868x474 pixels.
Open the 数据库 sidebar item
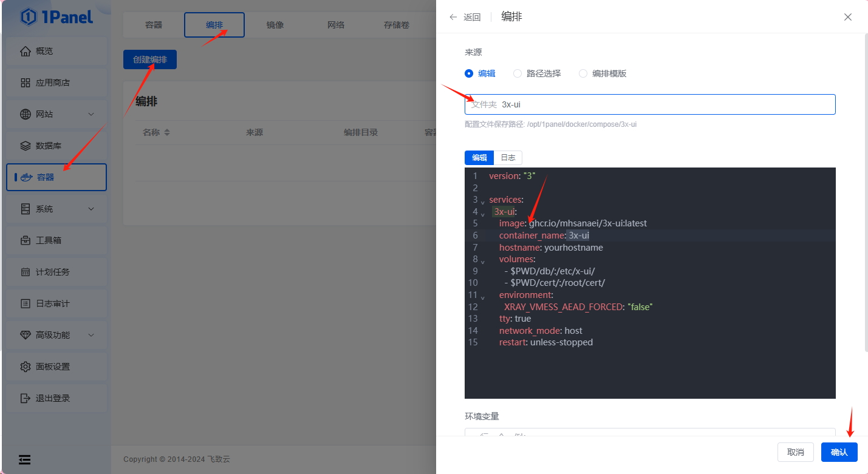click(x=56, y=146)
